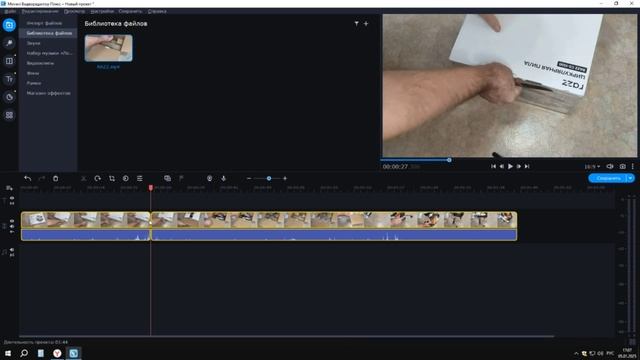Select the Звуки category
The height and width of the screenshot is (360, 640).
pyautogui.click(x=33, y=43)
